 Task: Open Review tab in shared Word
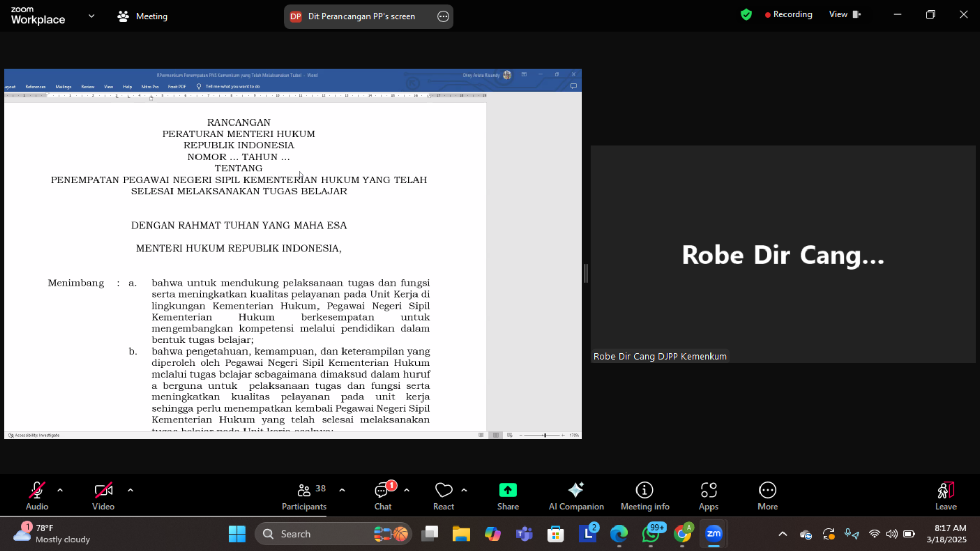click(88, 87)
